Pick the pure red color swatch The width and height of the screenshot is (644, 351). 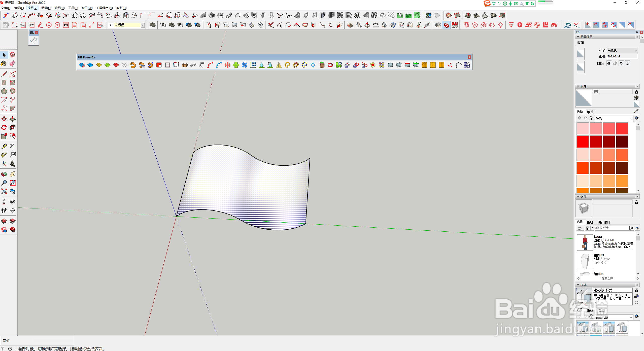pyautogui.click(x=583, y=142)
